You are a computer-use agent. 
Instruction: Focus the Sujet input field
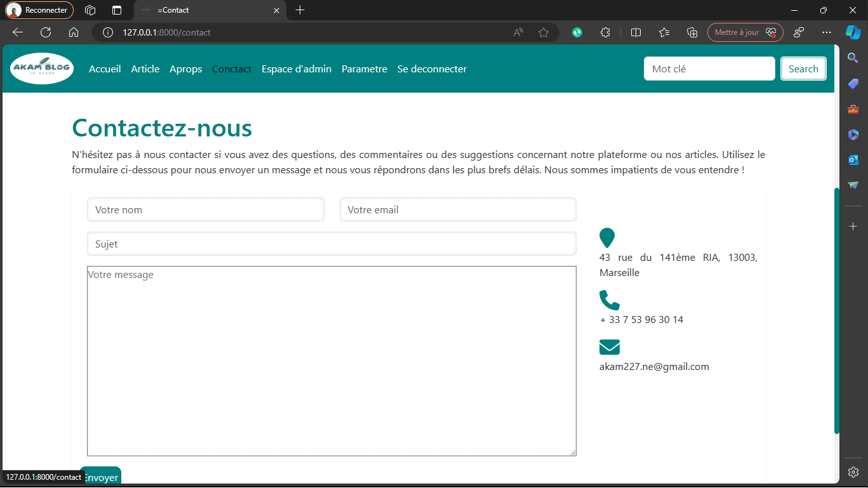[x=331, y=244]
